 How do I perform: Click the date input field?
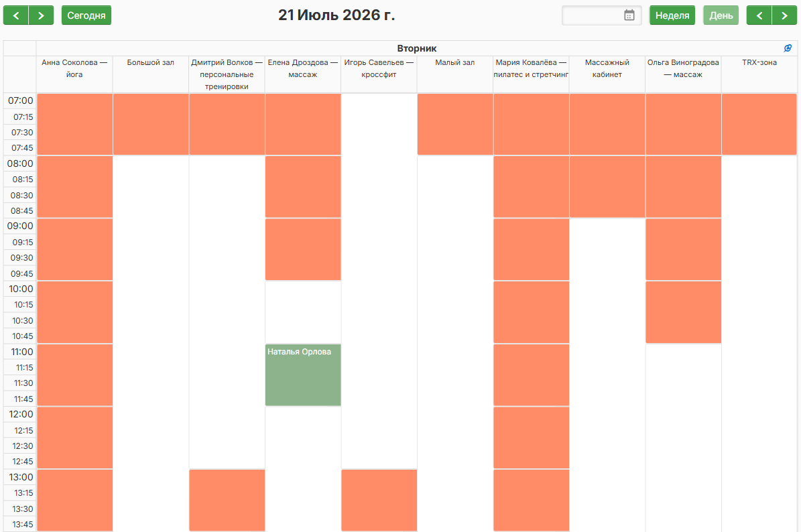coord(601,15)
